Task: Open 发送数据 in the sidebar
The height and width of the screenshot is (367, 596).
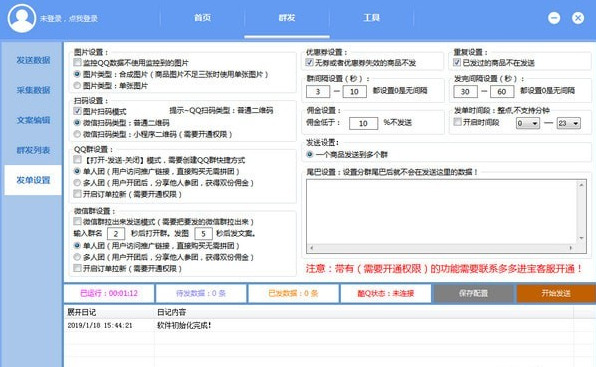Action: click(33, 60)
